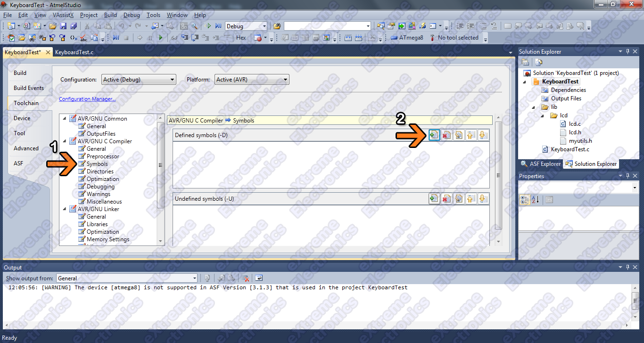Delete item from Undefined symbols (-U) list
Image resolution: width=644 pixels, height=343 pixels.
446,199
